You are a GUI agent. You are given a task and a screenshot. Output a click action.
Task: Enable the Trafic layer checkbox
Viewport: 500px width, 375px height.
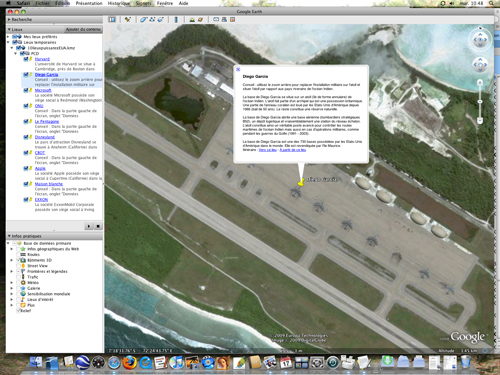coord(19,277)
